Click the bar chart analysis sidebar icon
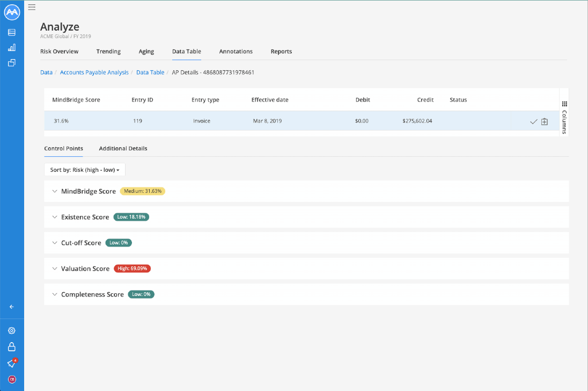This screenshot has width=588, height=391. point(12,47)
